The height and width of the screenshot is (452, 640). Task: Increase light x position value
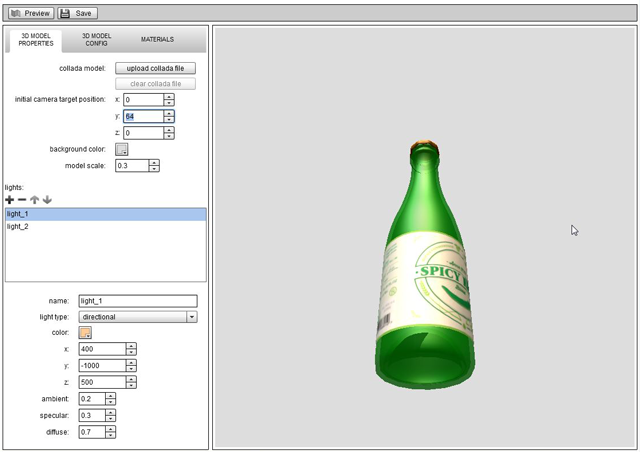click(x=131, y=346)
